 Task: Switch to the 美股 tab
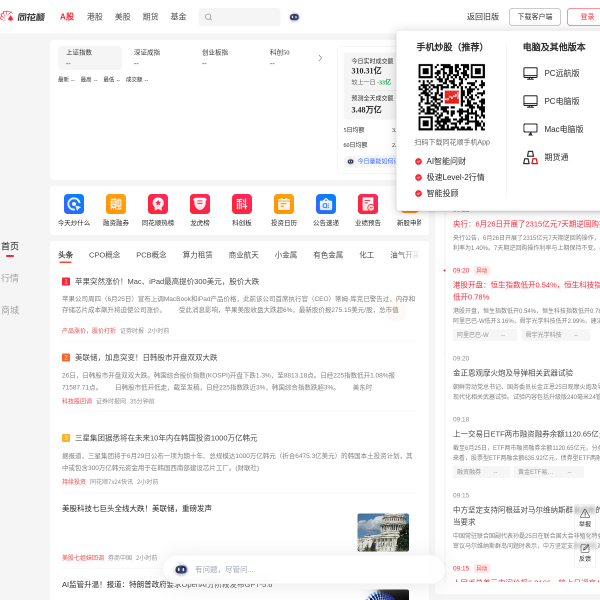(122, 16)
